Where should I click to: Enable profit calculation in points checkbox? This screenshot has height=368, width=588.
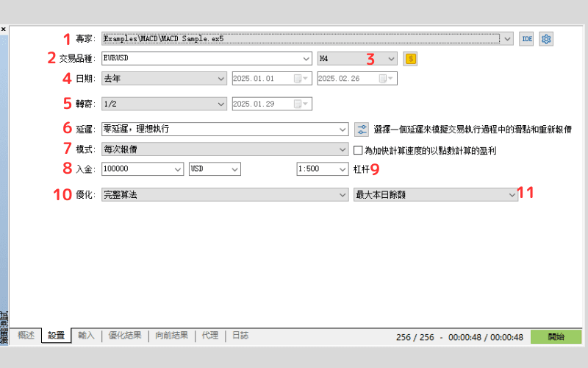358,150
